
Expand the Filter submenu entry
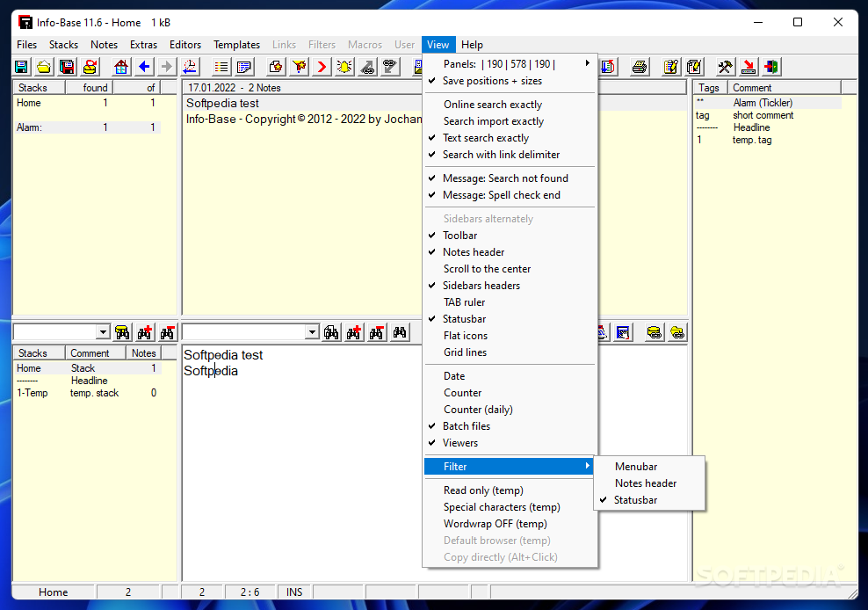tap(510, 467)
